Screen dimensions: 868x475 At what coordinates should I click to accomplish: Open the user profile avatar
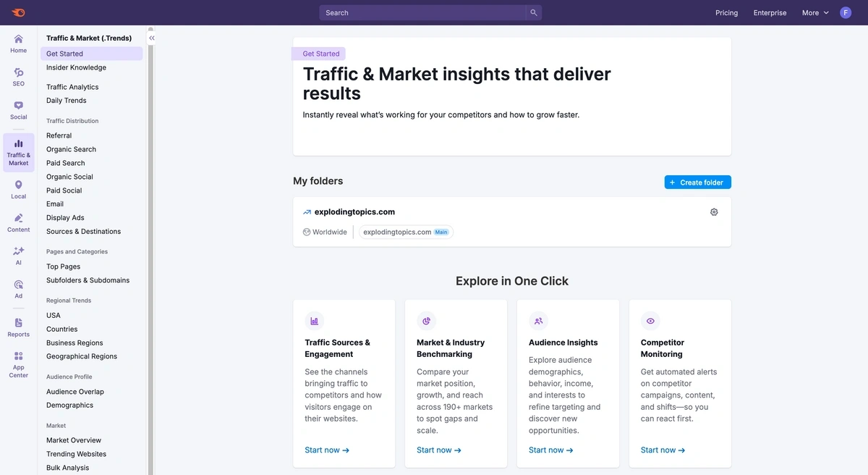pyautogui.click(x=846, y=12)
